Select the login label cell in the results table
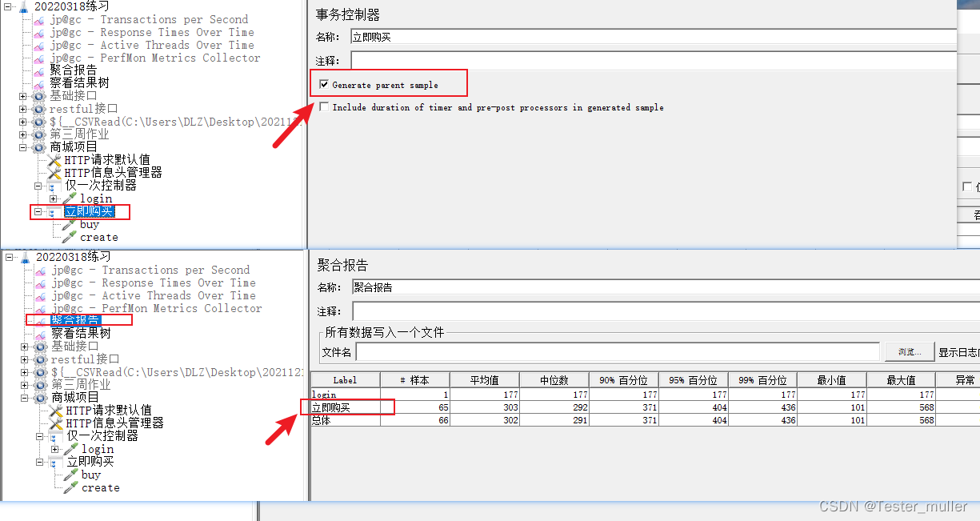 (x=345, y=395)
